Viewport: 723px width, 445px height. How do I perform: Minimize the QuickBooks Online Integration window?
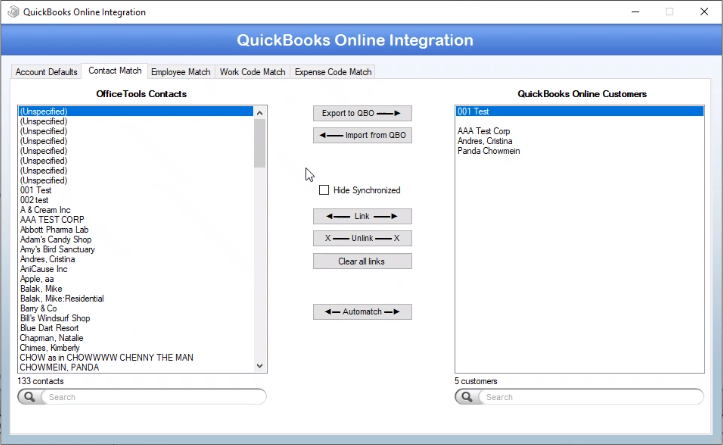pos(635,12)
